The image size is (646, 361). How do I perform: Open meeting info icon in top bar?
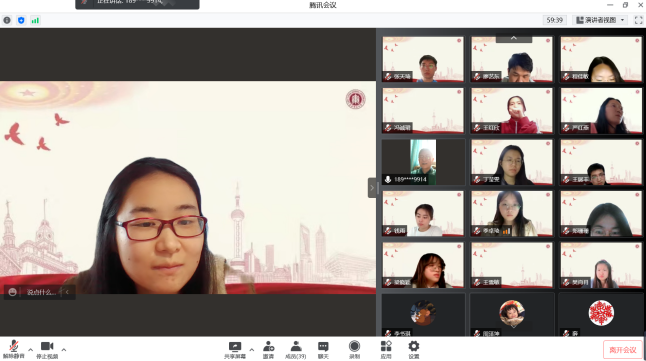pyautogui.click(x=7, y=20)
